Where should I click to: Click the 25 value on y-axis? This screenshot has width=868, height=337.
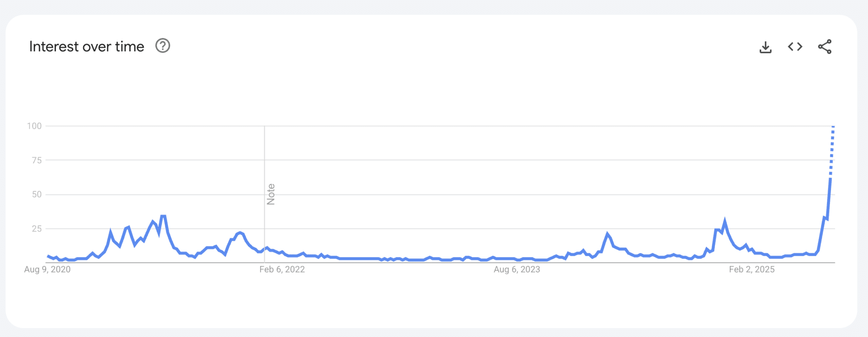click(37, 229)
